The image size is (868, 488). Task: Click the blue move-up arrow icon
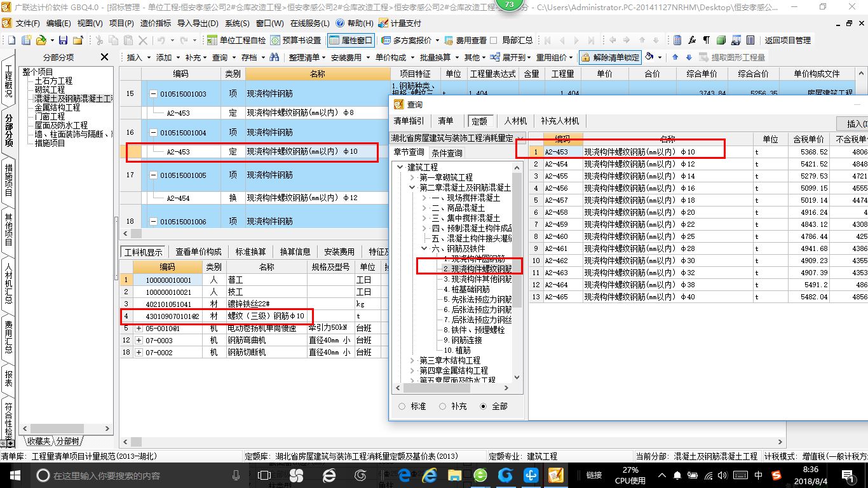pyautogui.click(x=675, y=57)
